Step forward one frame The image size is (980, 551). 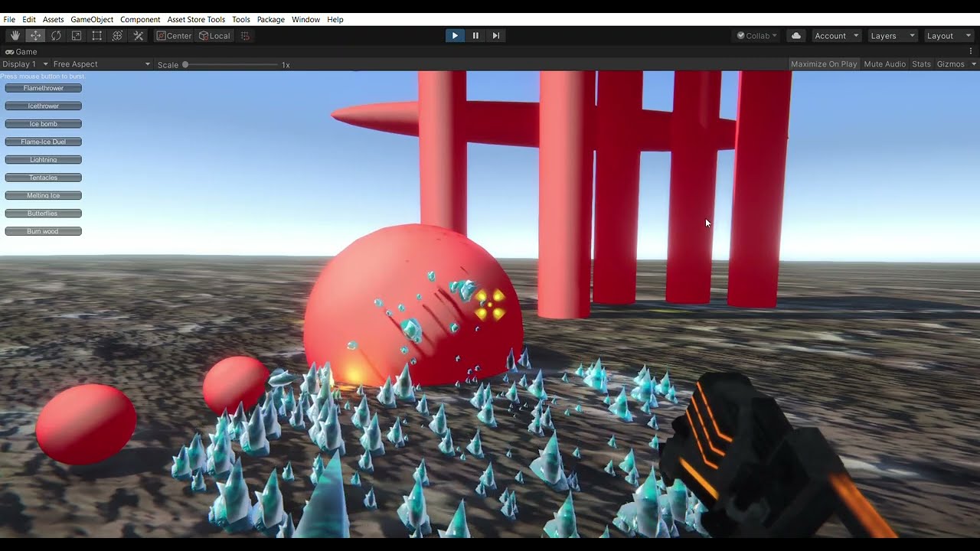click(x=496, y=36)
